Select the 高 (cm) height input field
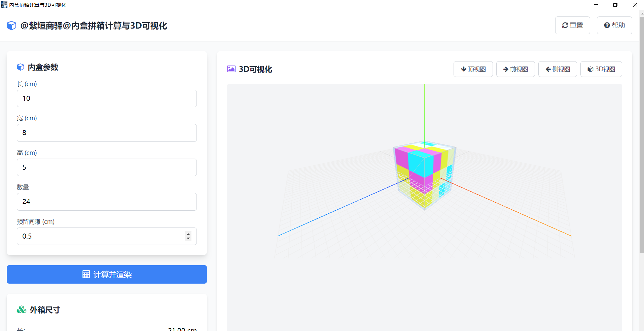Image resolution: width=644 pixels, height=331 pixels. click(107, 167)
